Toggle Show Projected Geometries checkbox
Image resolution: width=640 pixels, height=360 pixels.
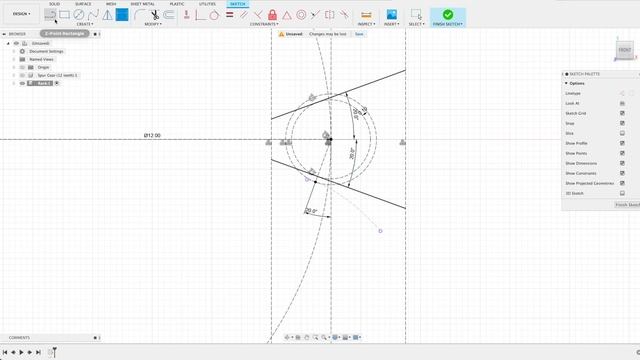coord(622,183)
